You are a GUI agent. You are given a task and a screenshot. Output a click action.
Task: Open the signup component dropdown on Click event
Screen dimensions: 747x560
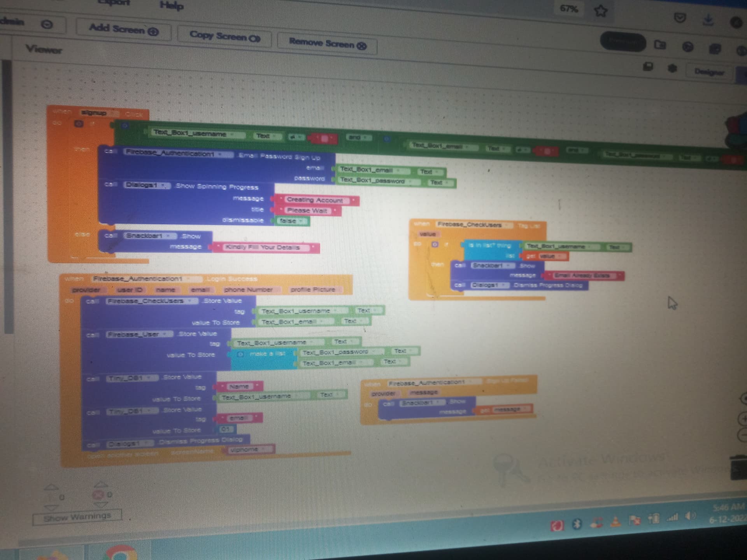(100, 113)
